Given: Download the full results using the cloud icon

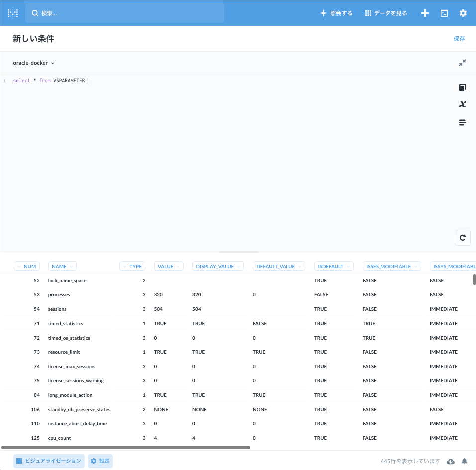Looking at the screenshot, I should click(x=451, y=461).
